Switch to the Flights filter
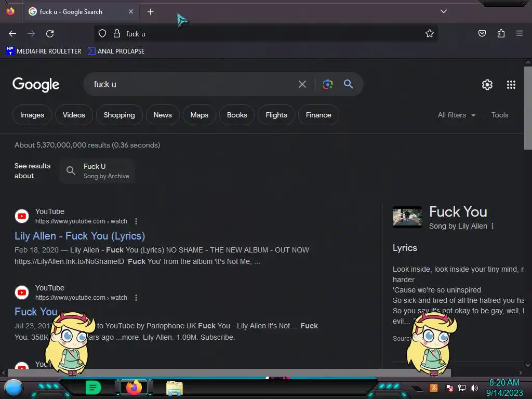Image resolution: width=532 pixels, height=399 pixels. pyautogui.click(x=276, y=115)
